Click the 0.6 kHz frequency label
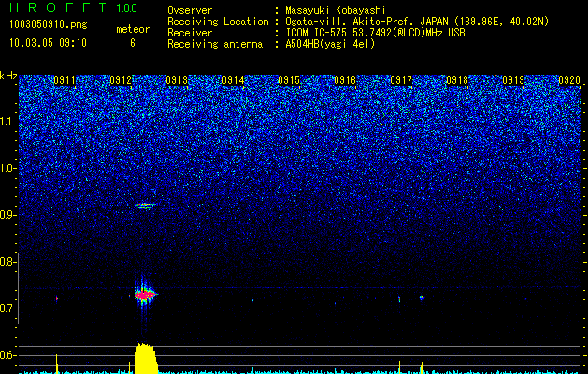The height and width of the screenshot is (374, 588). click(7, 355)
